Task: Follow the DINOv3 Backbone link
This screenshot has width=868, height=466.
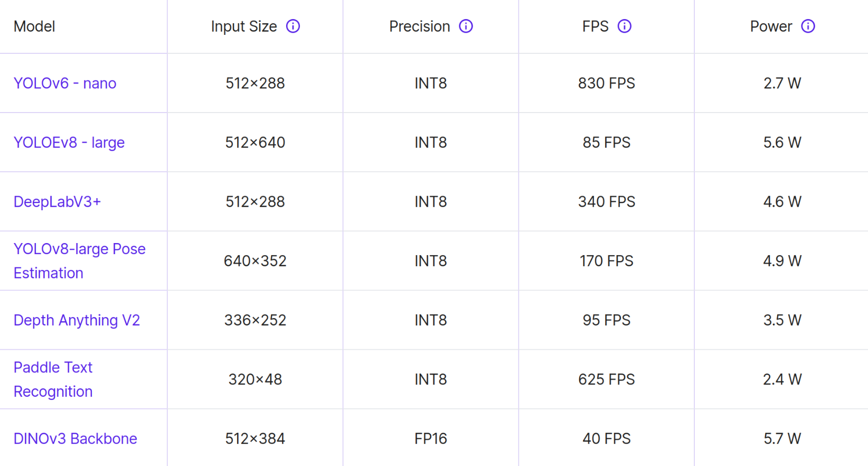Action: (76, 439)
